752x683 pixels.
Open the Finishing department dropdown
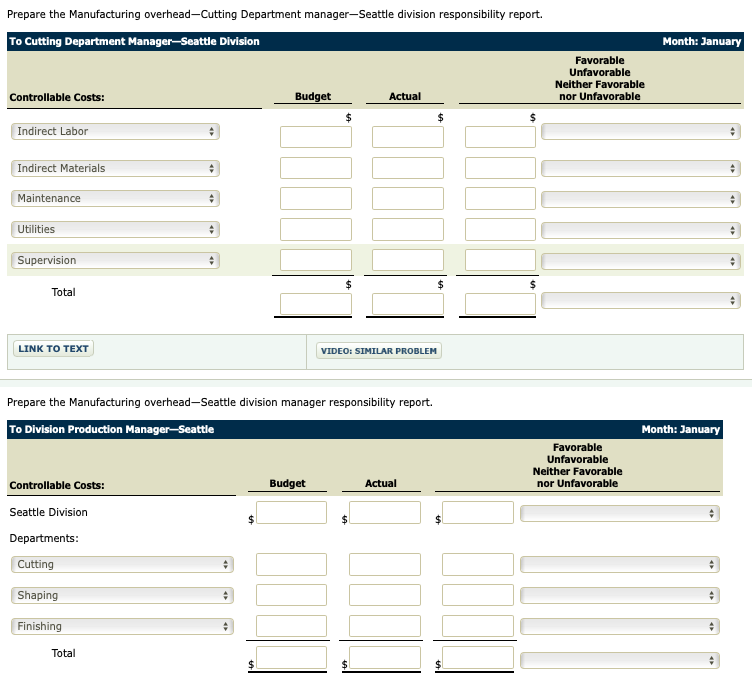point(122,626)
